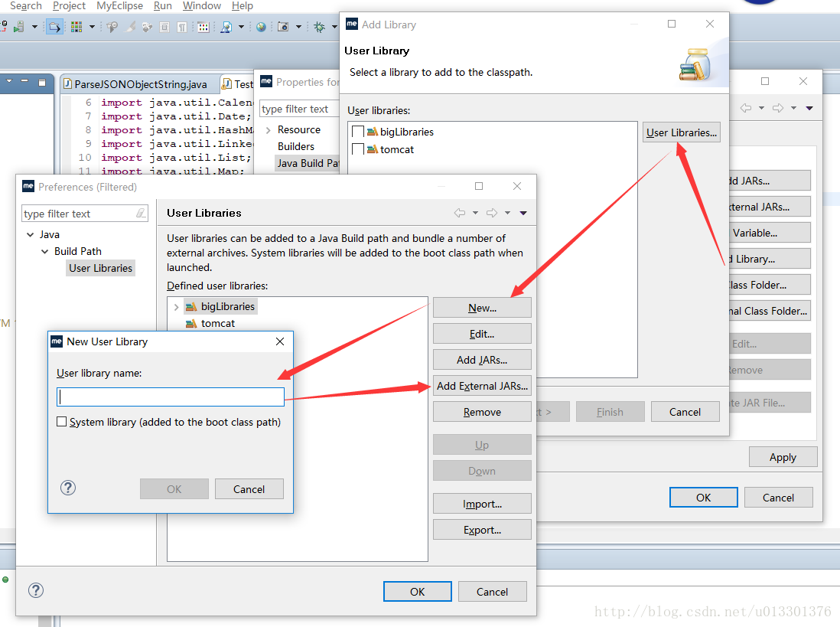Open the Run menu
The image size is (840, 627).
point(162,6)
